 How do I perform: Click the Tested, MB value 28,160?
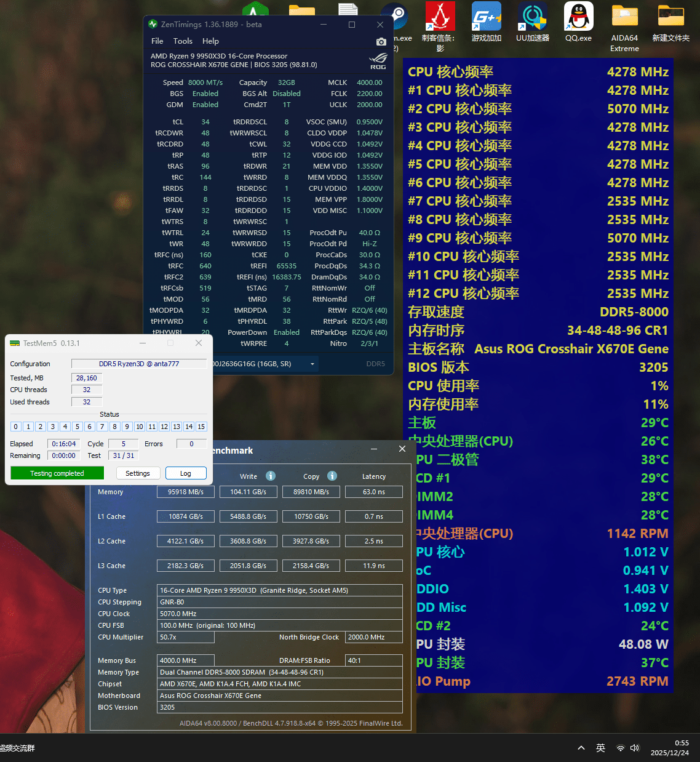86,378
